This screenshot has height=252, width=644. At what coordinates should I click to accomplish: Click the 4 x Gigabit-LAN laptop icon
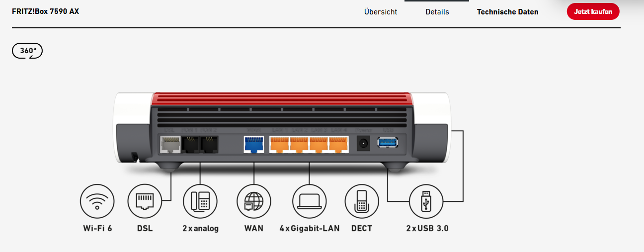pyautogui.click(x=309, y=201)
